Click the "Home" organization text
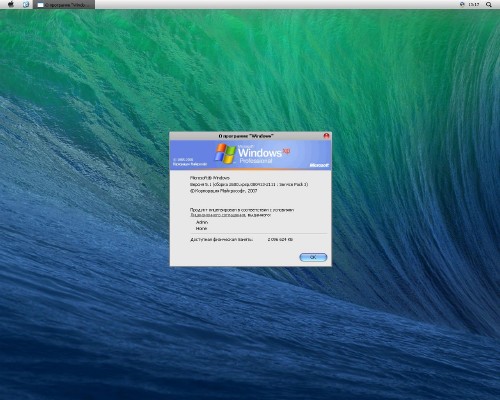500x400 pixels. [x=201, y=229]
